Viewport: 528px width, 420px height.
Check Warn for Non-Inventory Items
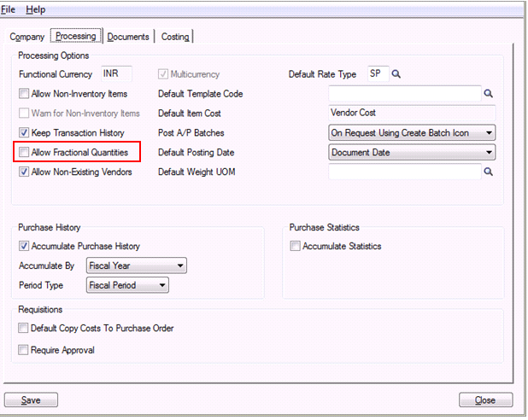pos(24,113)
